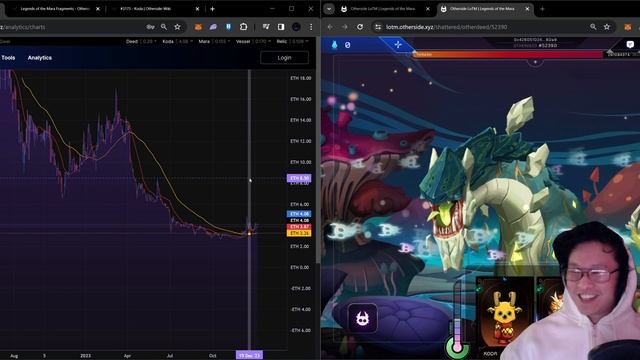
Task: Click the orange-red progress bar in game header
Action: point(508,54)
